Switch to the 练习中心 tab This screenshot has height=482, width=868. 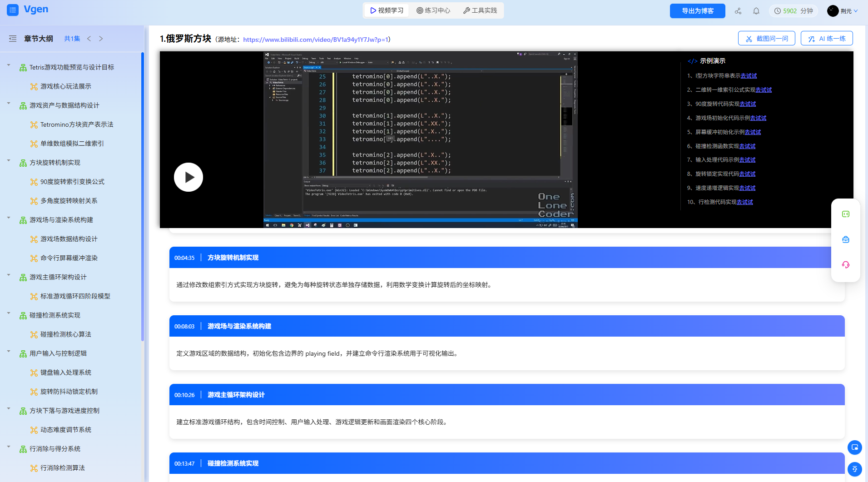(434, 10)
